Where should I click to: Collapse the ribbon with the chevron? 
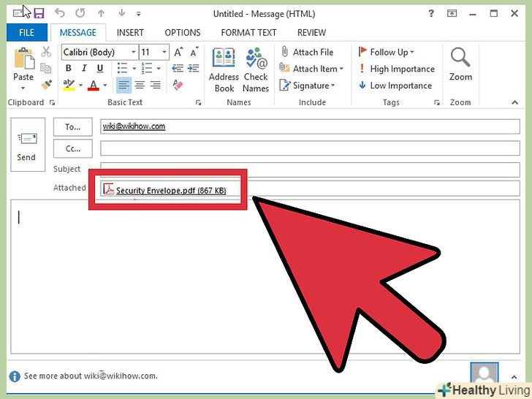[514, 102]
